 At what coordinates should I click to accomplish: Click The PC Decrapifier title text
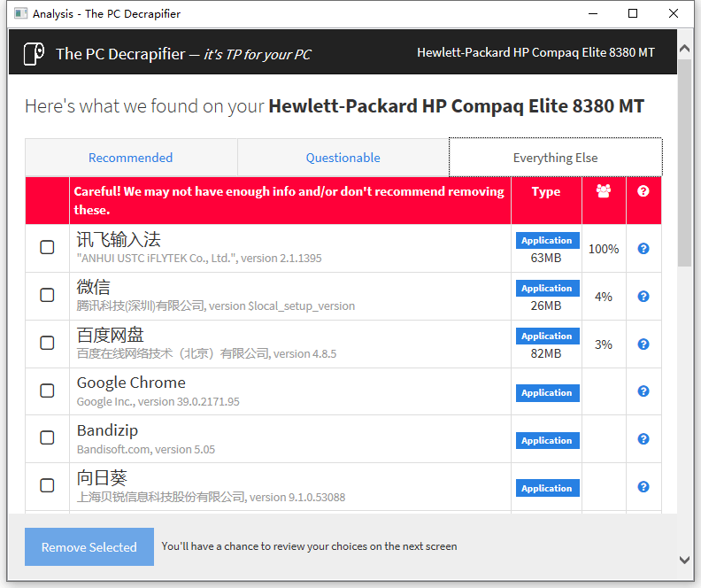(120, 54)
